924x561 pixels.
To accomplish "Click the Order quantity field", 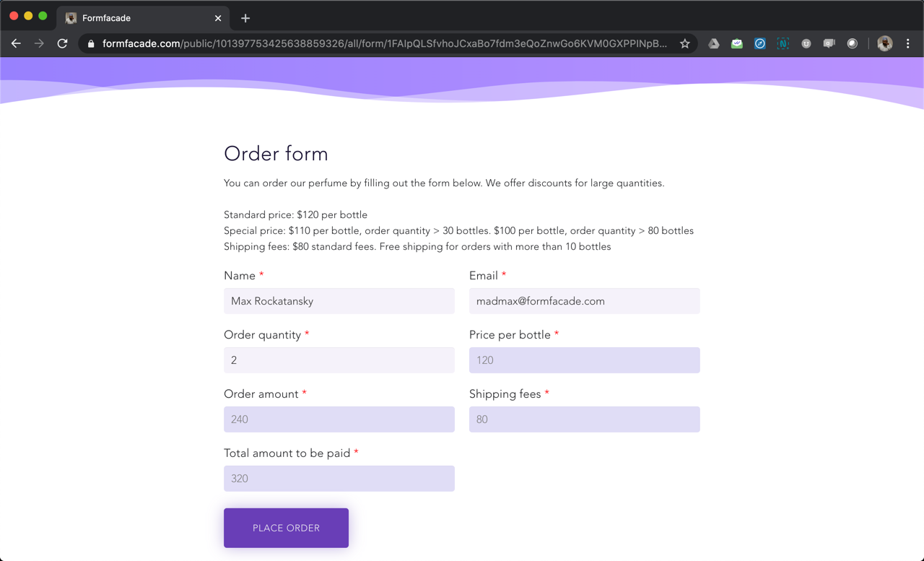I will [x=339, y=360].
